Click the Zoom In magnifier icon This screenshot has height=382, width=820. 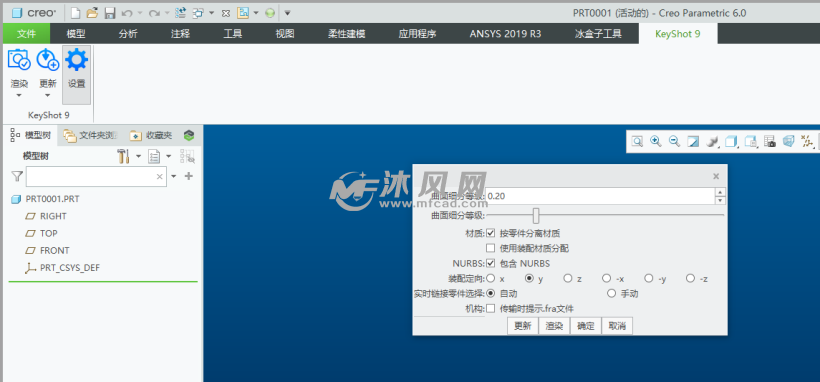click(656, 141)
